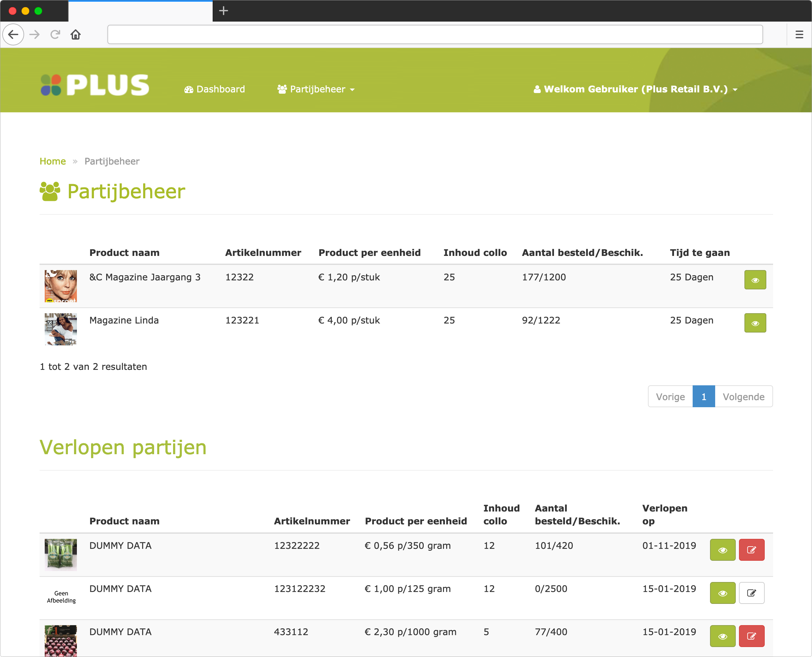812x657 pixels.
Task: Expand the Partijbeheer navigation dropdown
Action: 316,89
